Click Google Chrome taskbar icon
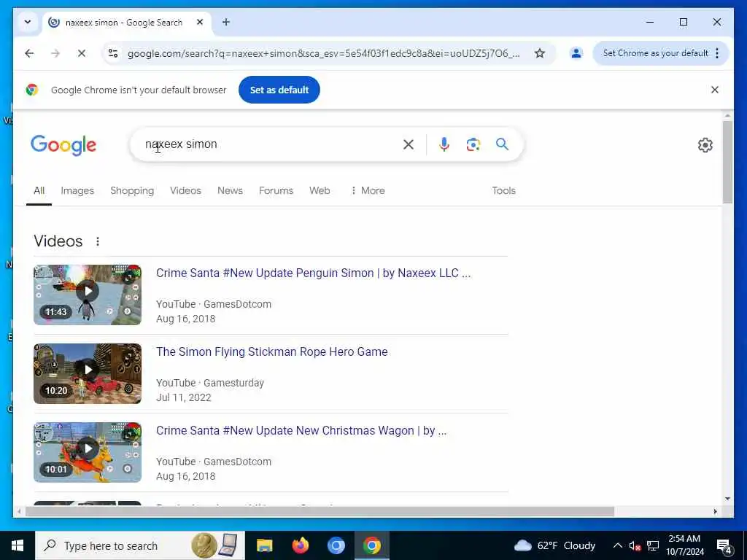This screenshot has height=560, width=747. coord(371,545)
